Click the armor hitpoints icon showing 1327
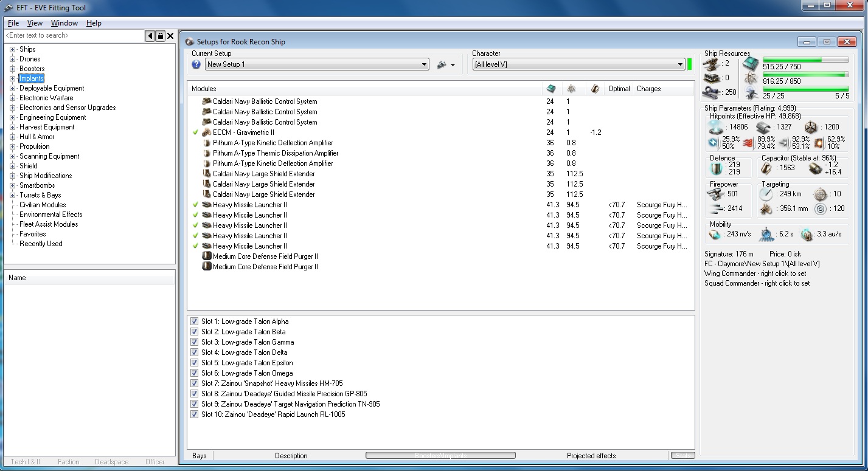 [x=763, y=127]
